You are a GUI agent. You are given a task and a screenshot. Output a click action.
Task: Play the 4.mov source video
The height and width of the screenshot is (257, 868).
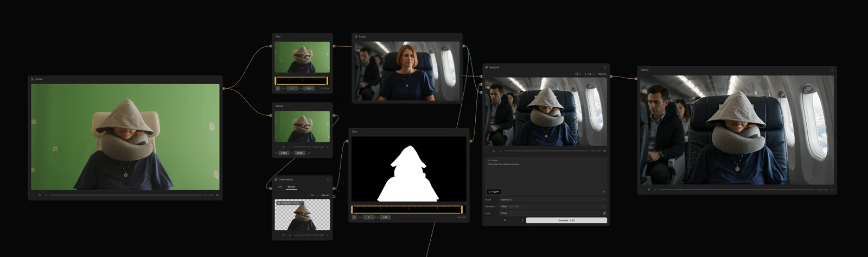click(40, 195)
